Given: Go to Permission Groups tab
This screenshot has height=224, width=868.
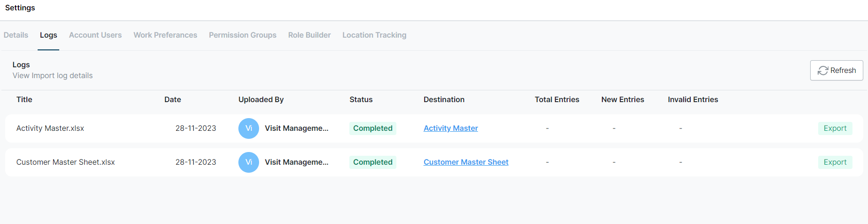Looking at the screenshot, I should click(x=243, y=35).
